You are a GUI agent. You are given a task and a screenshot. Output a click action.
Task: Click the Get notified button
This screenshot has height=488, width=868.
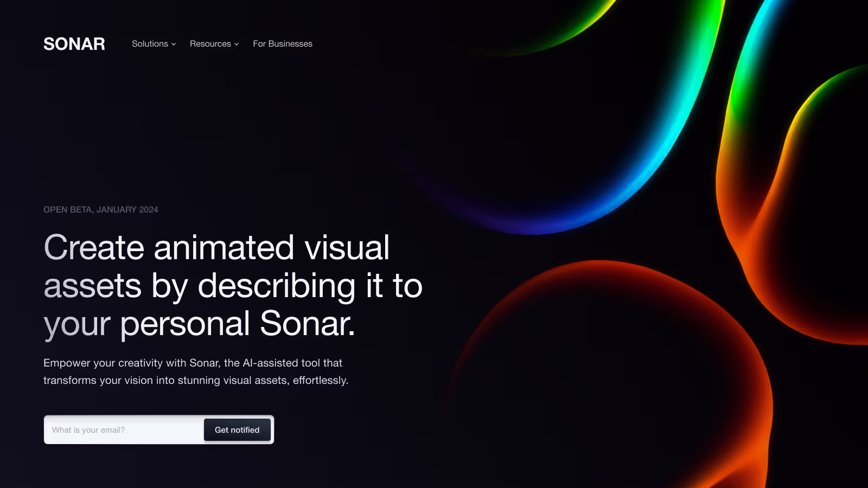237,430
